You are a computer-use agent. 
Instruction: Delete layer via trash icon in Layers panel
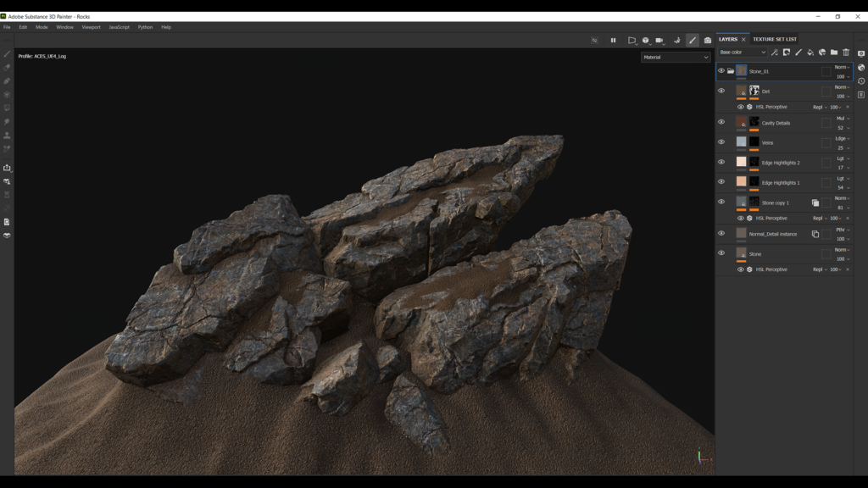click(847, 53)
